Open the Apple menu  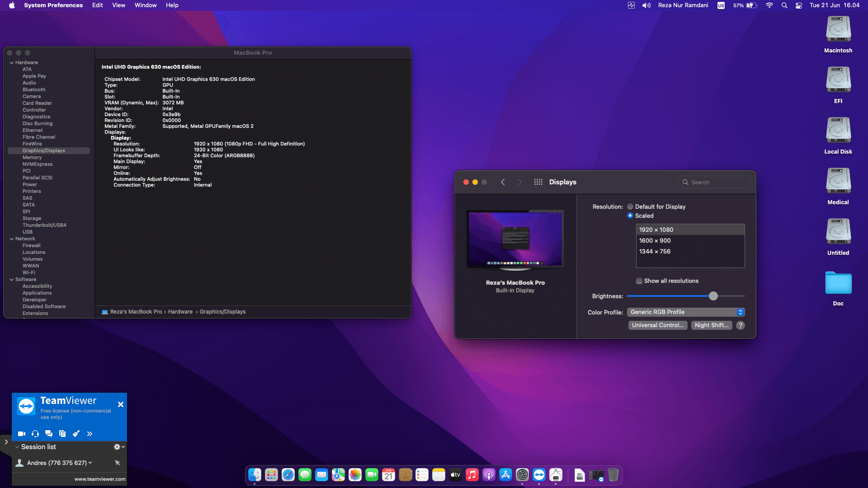12,5
